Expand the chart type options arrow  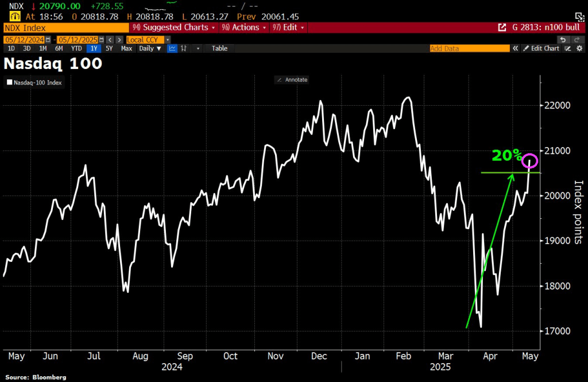click(198, 49)
